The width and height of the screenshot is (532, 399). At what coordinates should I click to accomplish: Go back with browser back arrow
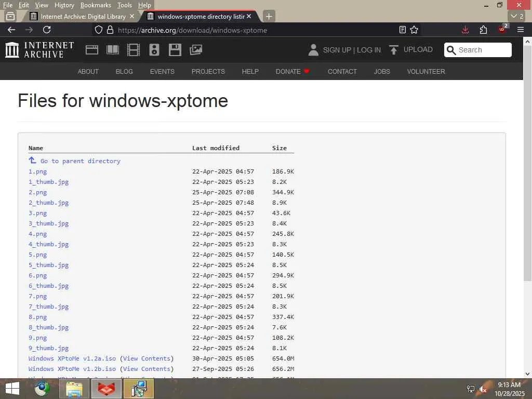coord(11,30)
